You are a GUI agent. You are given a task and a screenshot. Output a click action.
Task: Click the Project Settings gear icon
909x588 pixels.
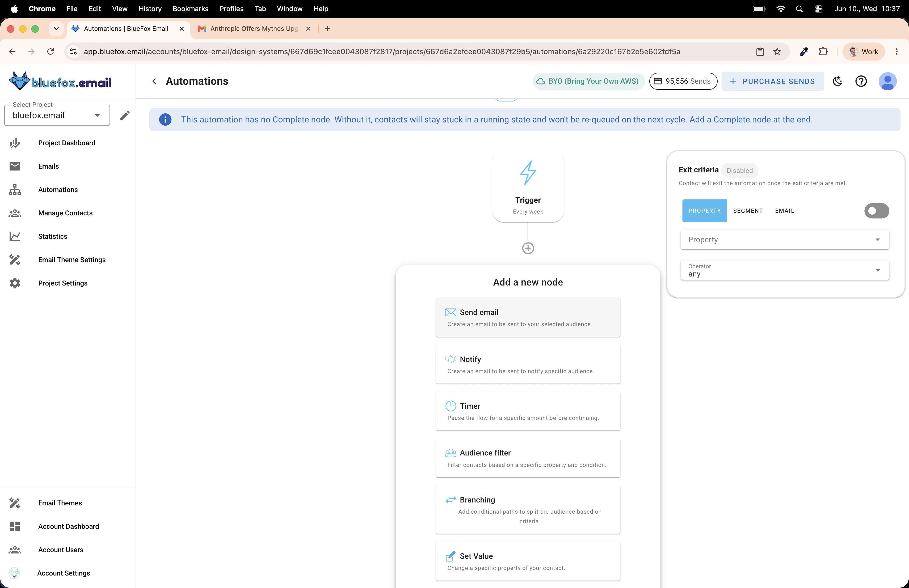15,283
